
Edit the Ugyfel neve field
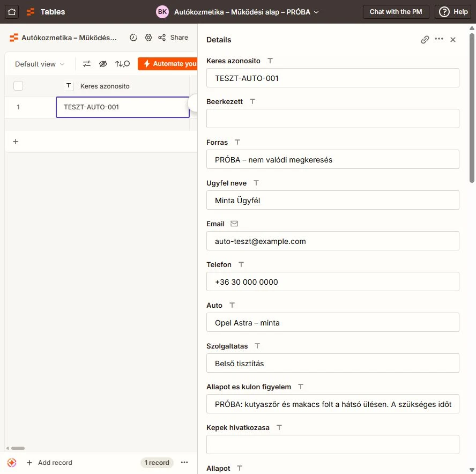click(x=333, y=200)
